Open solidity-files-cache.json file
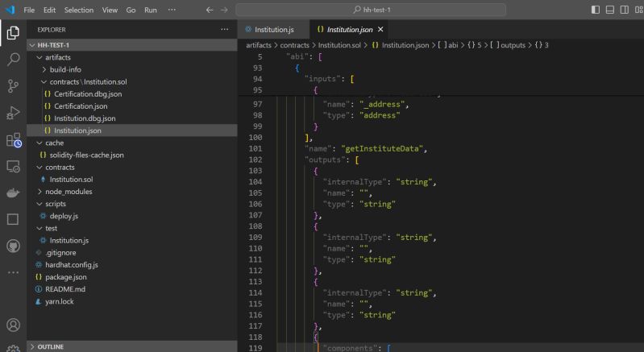This screenshot has height=352, width=644. coord(132,155)
